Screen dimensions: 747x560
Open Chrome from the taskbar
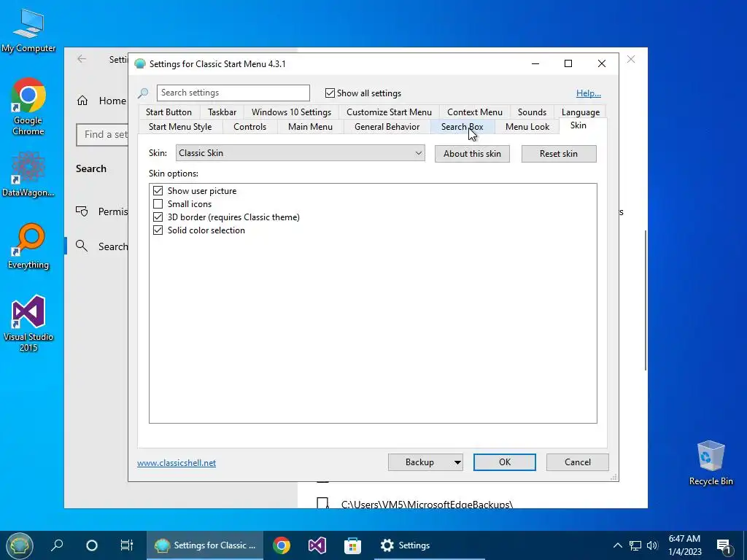(x=281, y=545)
